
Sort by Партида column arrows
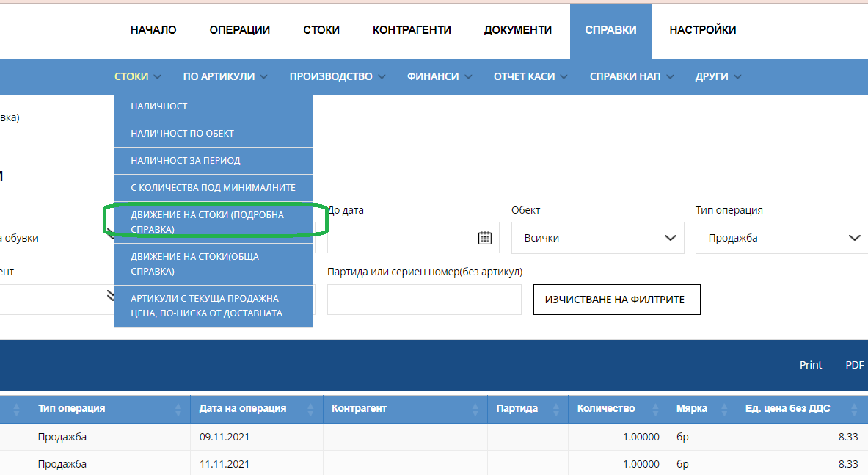click(x=555, y=409)
